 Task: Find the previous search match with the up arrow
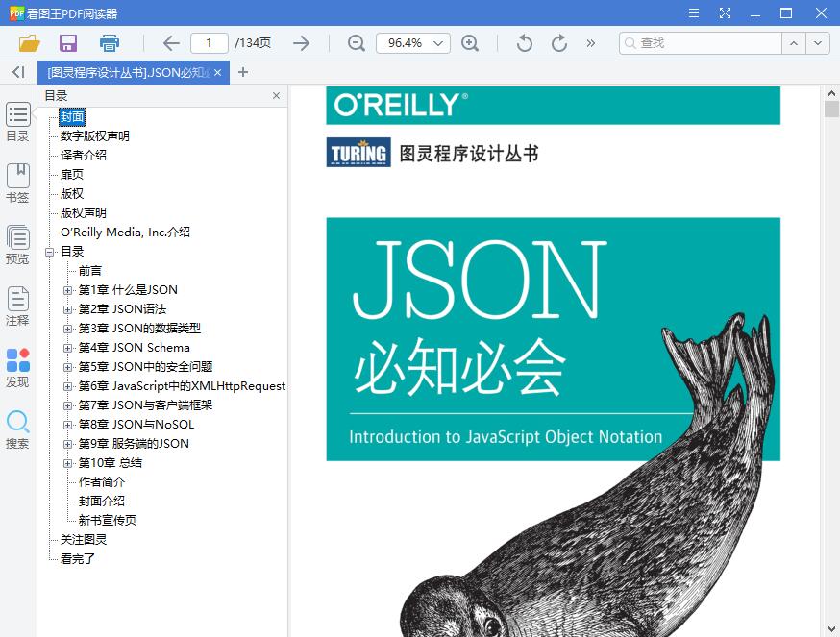point(794,43)
